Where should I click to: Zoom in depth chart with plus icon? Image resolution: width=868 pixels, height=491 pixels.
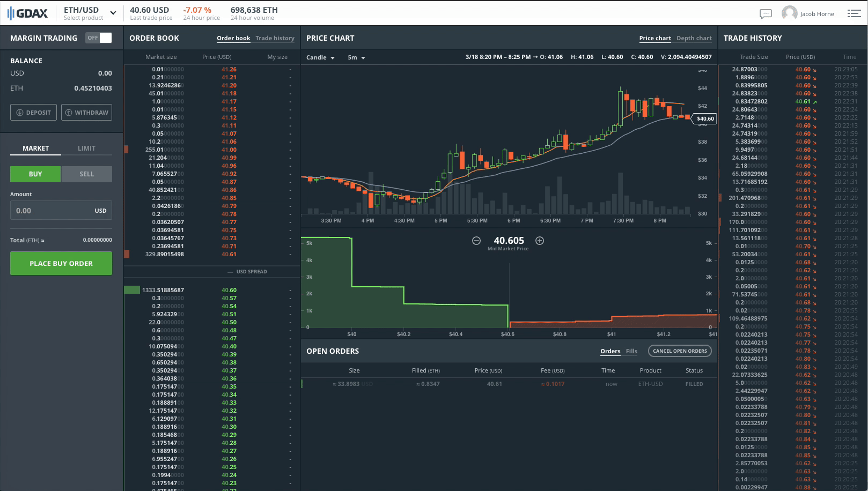pos(540,241)
